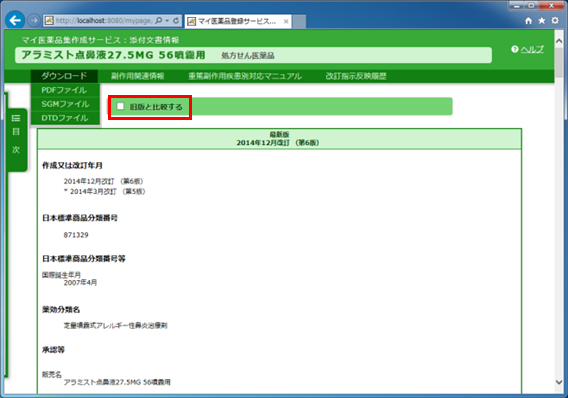Open favorites with the star icon
This screenshot has width=568, height=398.
[x=542, y=21]
